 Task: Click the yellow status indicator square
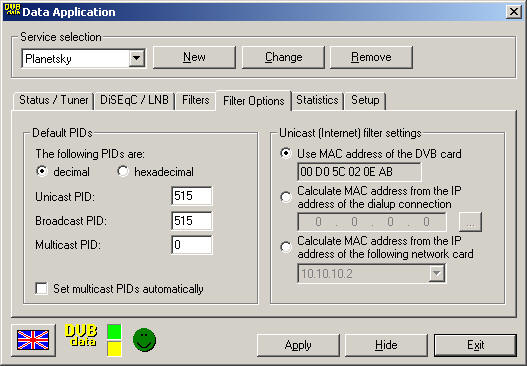114,349
